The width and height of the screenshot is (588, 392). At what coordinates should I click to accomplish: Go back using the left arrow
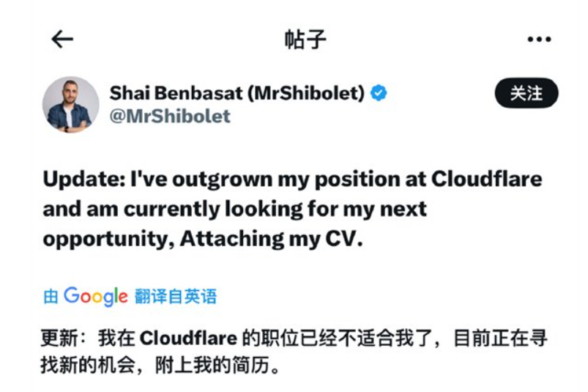tap(62, 40)
